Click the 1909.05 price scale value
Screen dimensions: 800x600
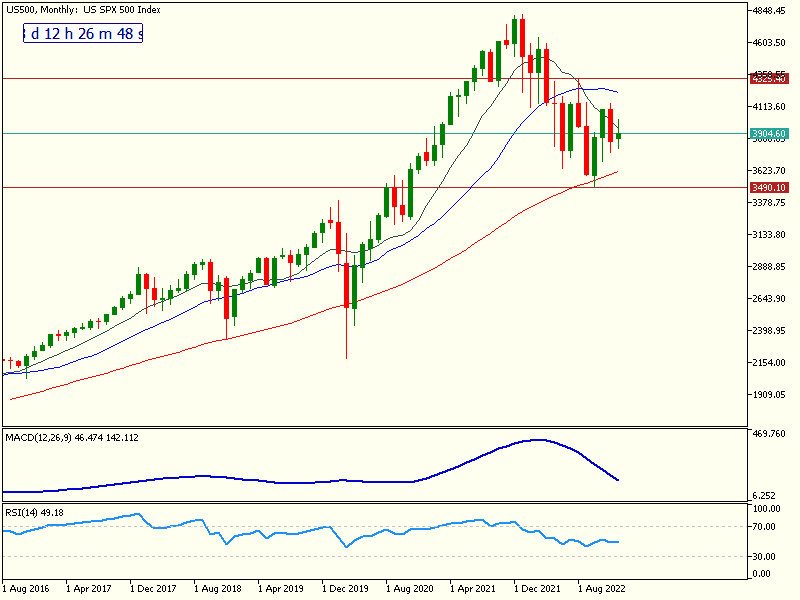pos(772,395)
